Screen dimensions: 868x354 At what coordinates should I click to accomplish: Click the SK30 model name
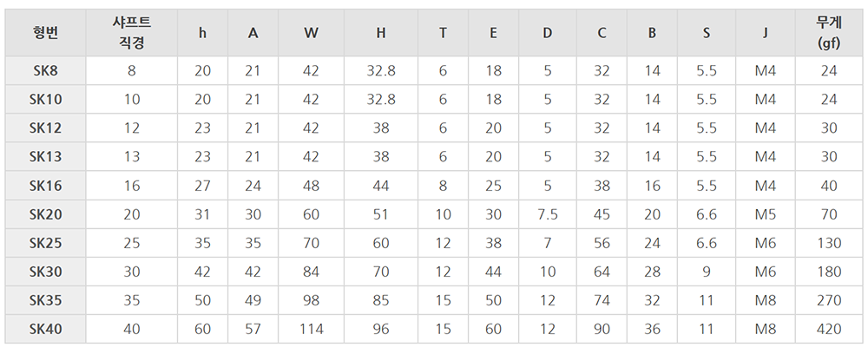pyautogui.click(x=45, y=272)
